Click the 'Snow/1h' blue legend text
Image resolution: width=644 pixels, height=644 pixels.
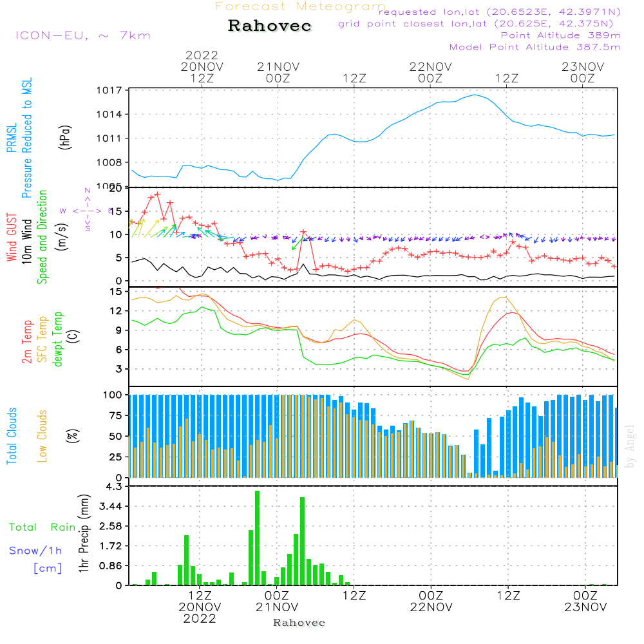35,551
